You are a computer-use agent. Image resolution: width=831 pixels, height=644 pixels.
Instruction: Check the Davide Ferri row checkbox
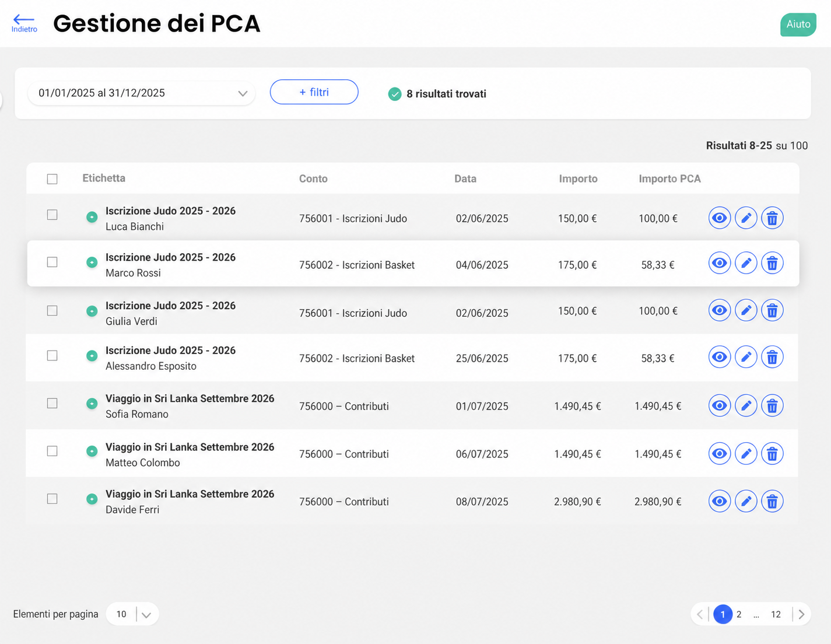click(52, 499)
